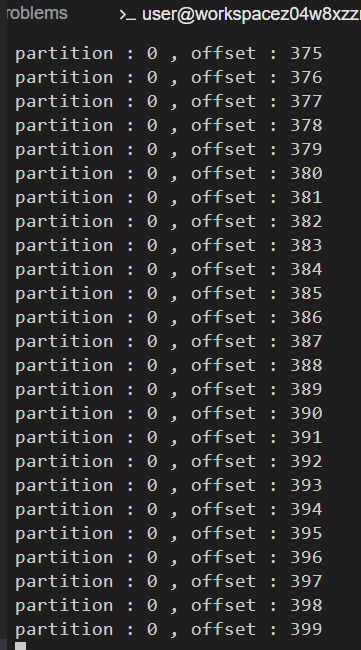
Task: Click the line reading offset 380
Action: (x=169, y=173)
